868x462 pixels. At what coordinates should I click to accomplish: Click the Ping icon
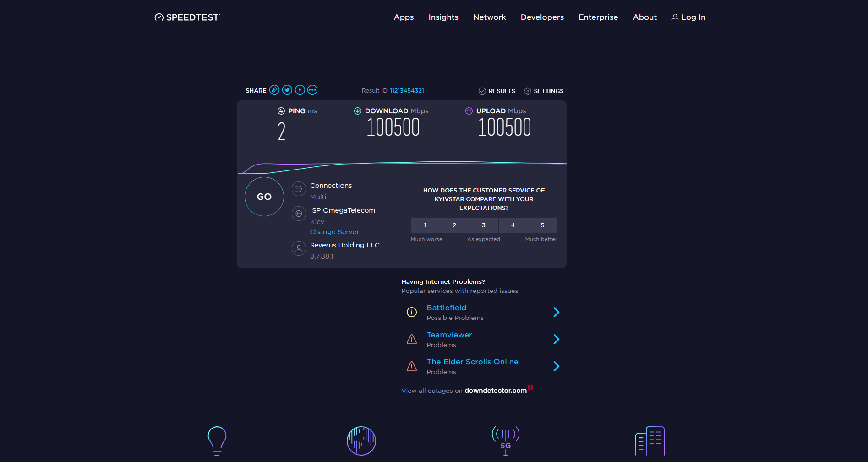click(x=281, y=111)
